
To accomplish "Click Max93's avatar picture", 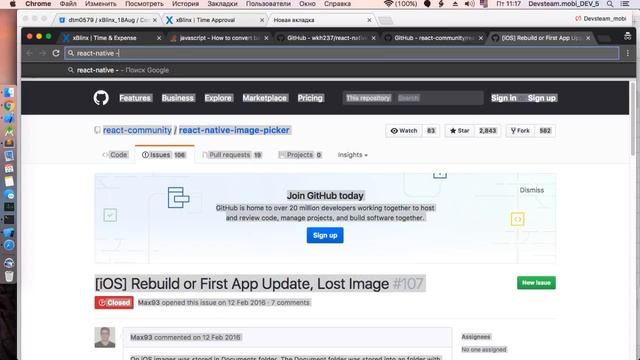I will click(105, 337).
